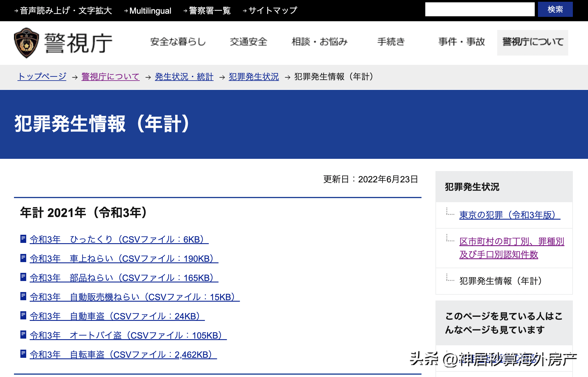588x377 pixels.
Task: Click the 警視庁 police emblem logo
Action: tap(26, 43)
